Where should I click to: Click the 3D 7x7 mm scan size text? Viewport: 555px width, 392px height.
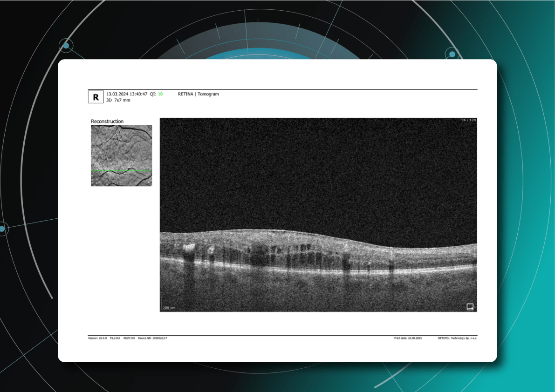click(118, 100)
